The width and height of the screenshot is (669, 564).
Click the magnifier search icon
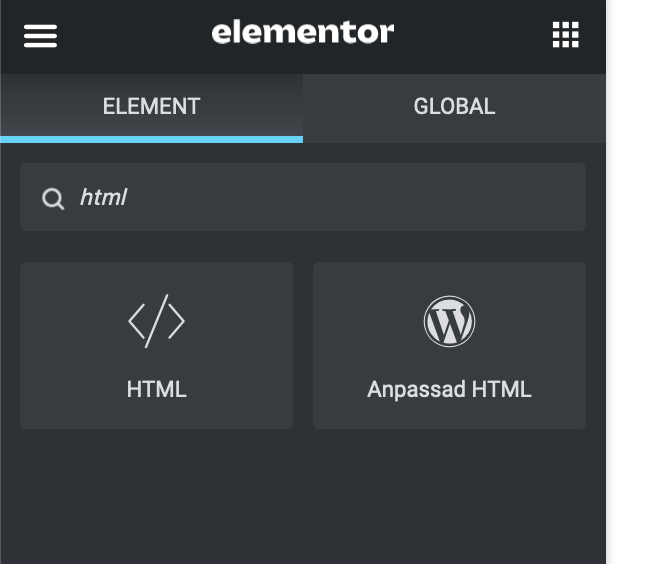pos(52,198)
